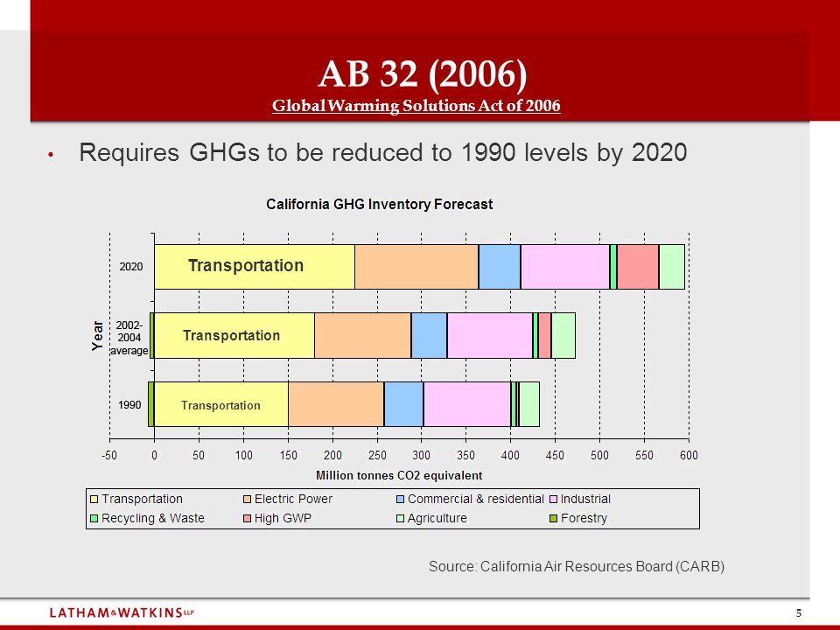Open the Global Warming Solutions Act of 2006 link
840x630 pixels.
click(x=416, y=106)
